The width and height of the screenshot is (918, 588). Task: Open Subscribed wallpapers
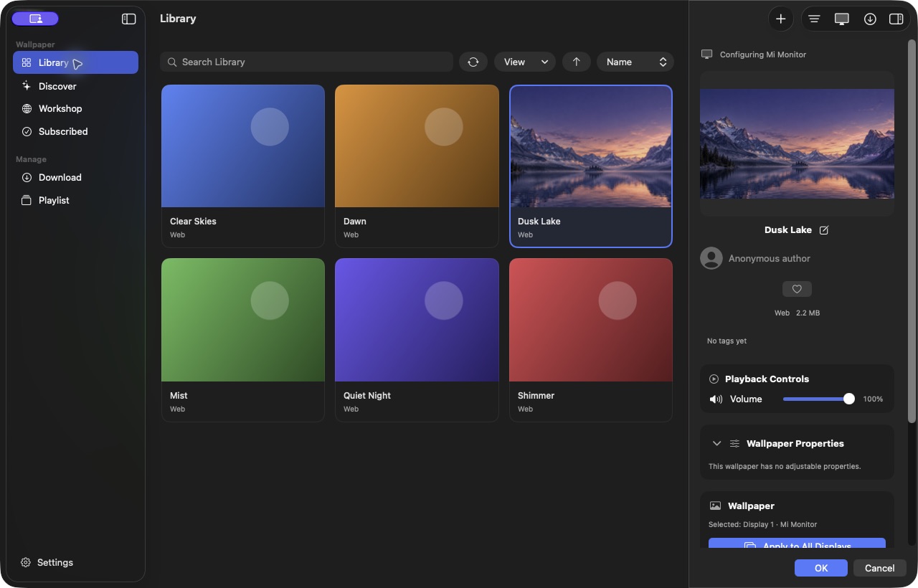(x=75, y=132)
